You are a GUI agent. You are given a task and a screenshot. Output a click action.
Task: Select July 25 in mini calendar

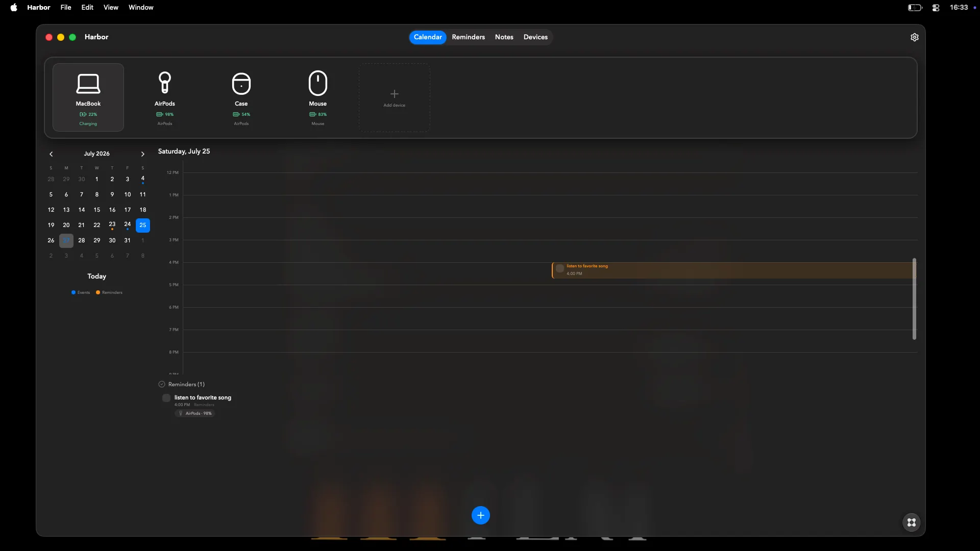tap(143, 225)
